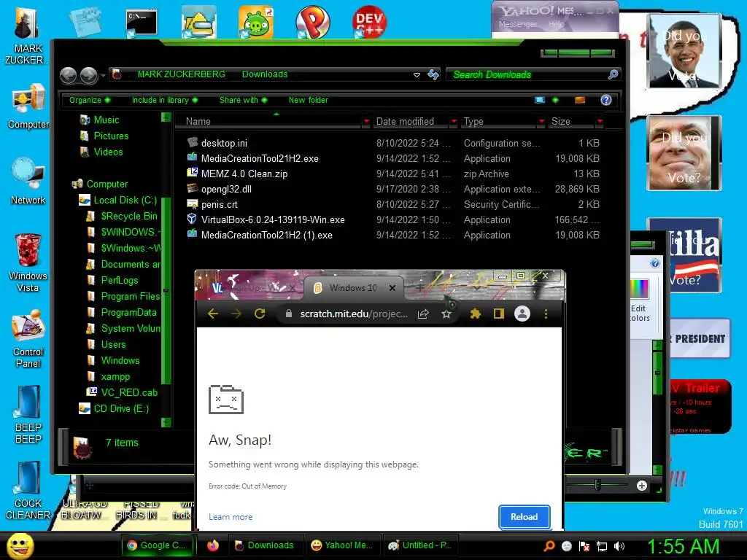Open Chrome three-dot menu
This screenshot has height=560, width=747.
coord(546,314)
